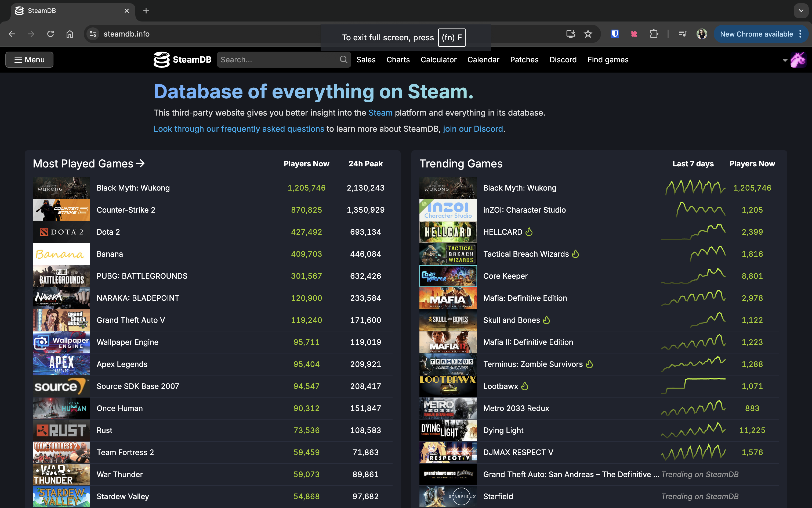Screen dimensions: 812x508
Task: Click the browser home icon
Action: pyautogui.click(x=70, y=34)
